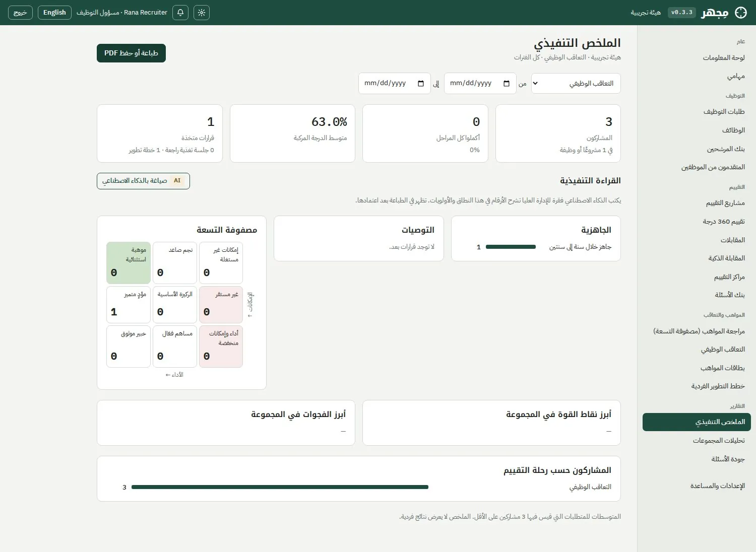
Task: Click the غير مستقر nine-box cell
Action: [221, 305]
